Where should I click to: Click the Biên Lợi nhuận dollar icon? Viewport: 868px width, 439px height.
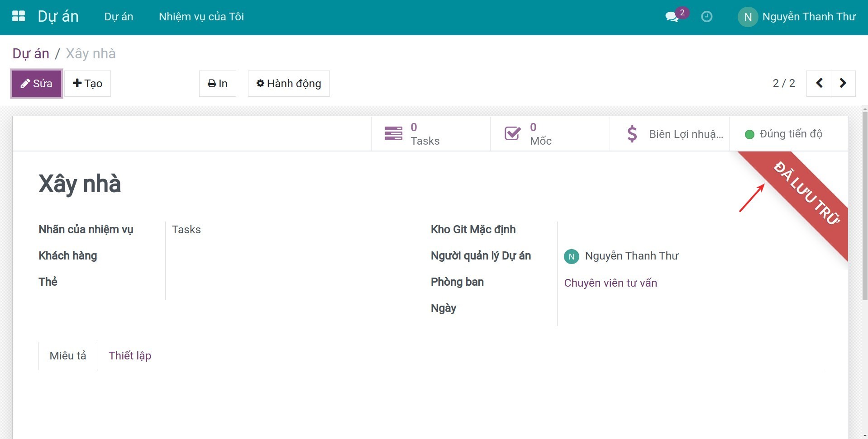click(x=632, y=134)
